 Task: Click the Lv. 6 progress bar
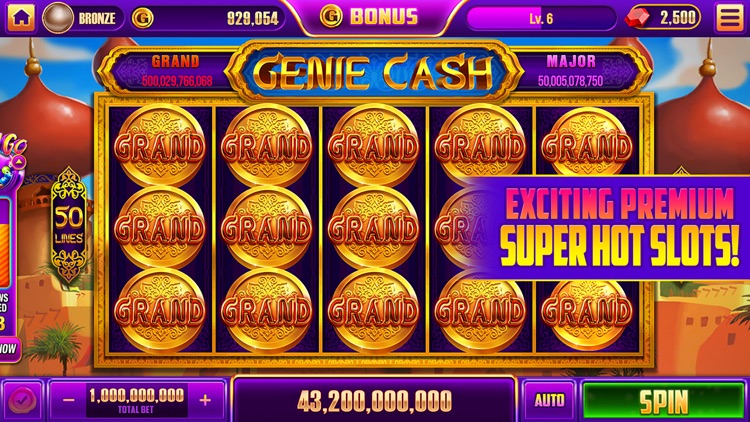[541, 18]
